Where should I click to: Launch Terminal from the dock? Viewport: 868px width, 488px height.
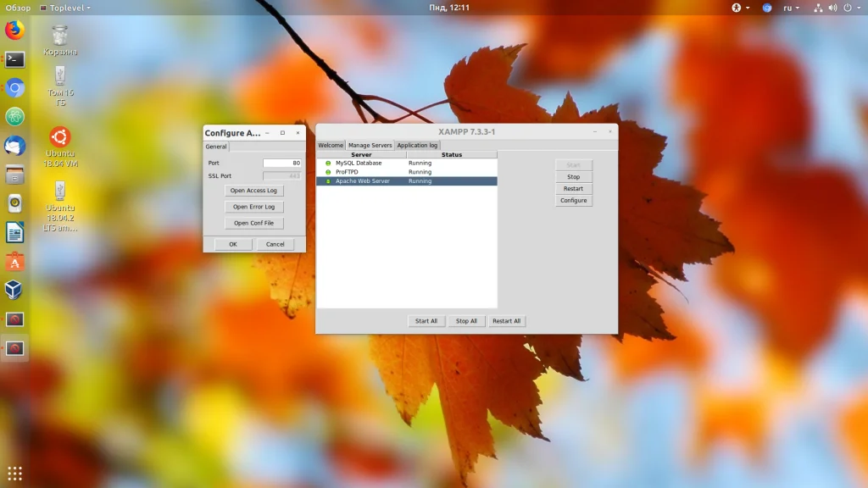[14, 59]
